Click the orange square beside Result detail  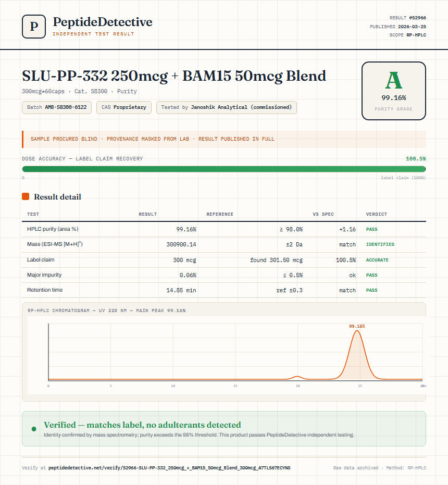tap(26, 196)
